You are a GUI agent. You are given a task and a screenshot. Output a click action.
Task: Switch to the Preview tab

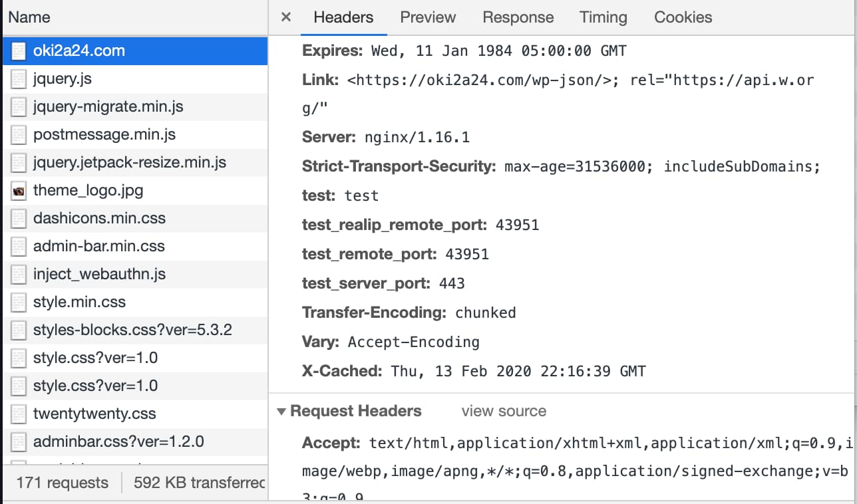coord(428,17)
